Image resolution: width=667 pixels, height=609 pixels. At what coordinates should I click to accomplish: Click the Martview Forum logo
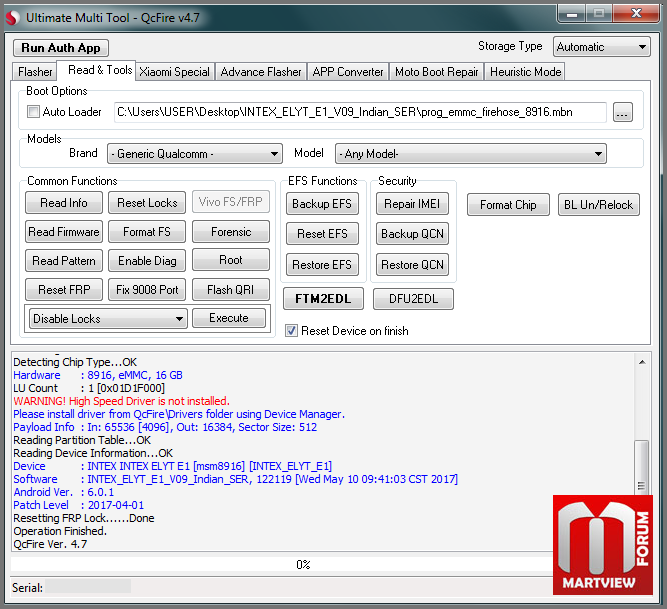pos(603,545)
